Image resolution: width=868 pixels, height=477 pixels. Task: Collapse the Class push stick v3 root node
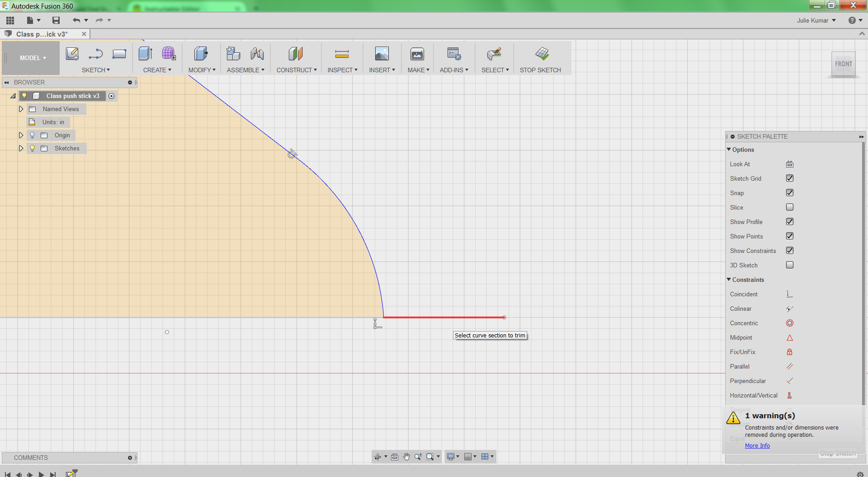13,96
